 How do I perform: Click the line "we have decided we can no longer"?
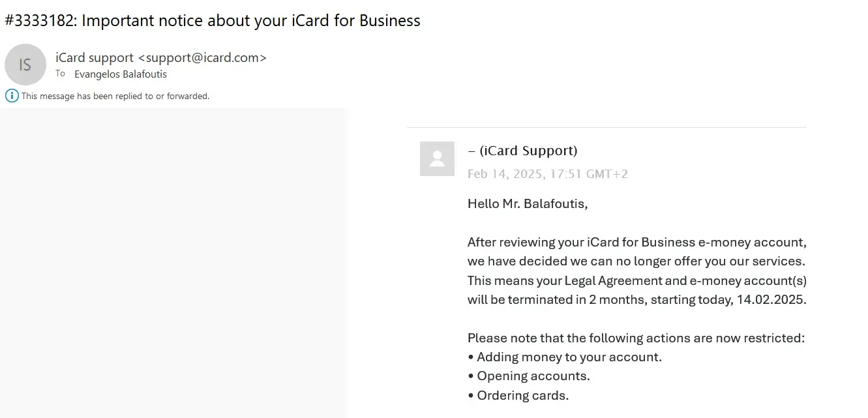point(636,261)
